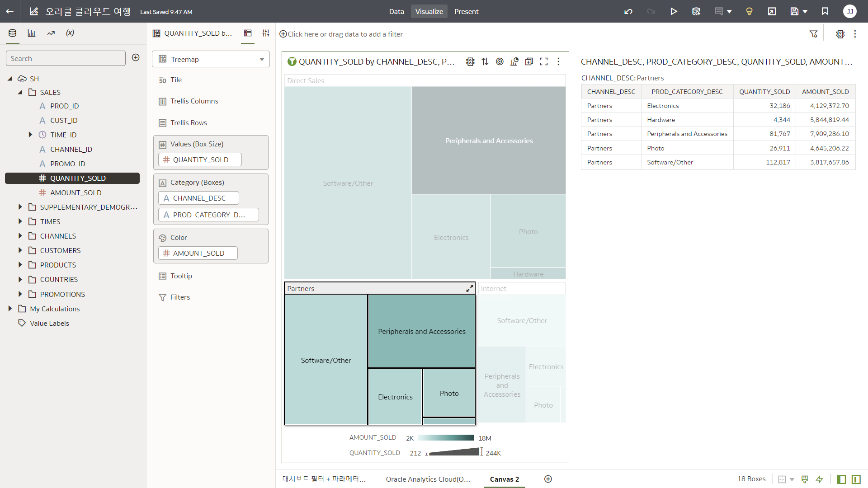Image resolution: width=868 pixels, height=488 pixels.
Task: Open the Analytics trend line icon
Action: coord(51,33)
